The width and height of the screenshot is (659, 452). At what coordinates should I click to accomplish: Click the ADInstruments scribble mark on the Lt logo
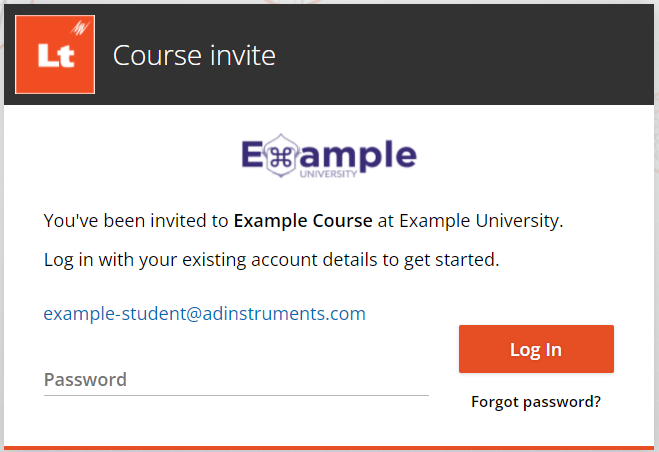click(80, 28)
